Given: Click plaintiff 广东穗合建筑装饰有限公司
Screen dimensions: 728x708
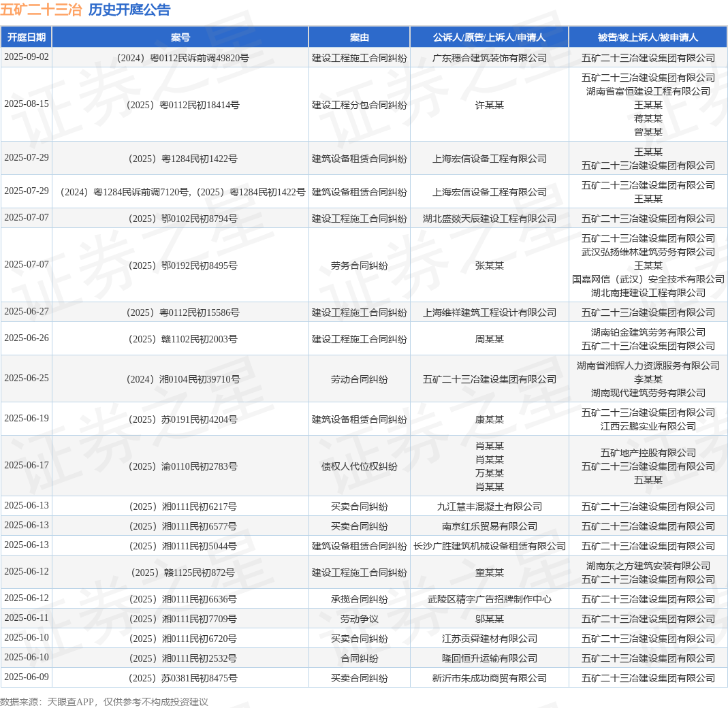Looking at the screenshot, I should pos(489,58).
